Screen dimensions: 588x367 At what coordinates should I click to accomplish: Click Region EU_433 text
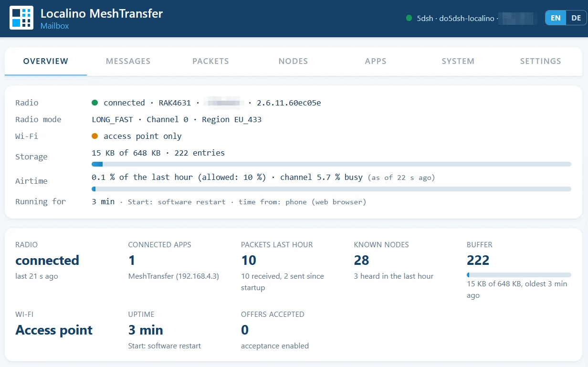click(x=232, y=119)
